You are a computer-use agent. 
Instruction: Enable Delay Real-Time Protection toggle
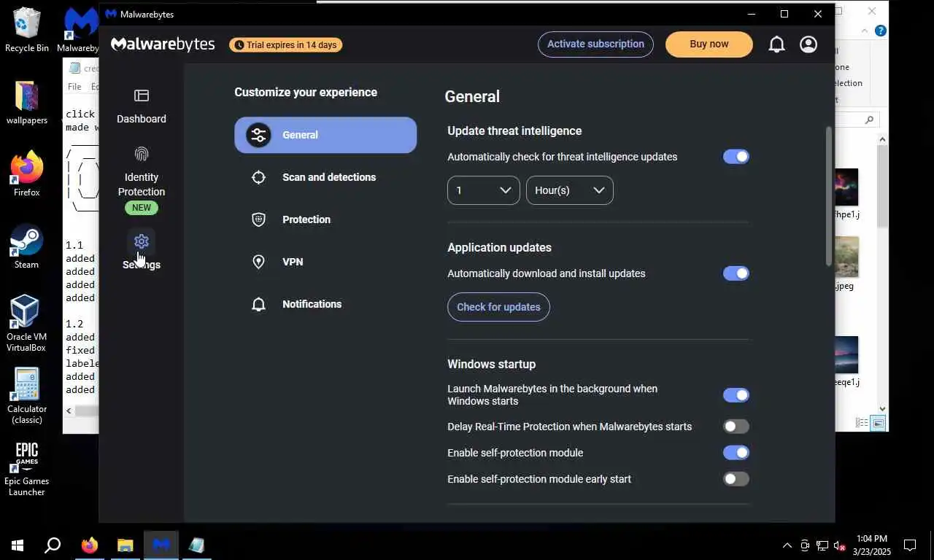(x=736, y=427)
